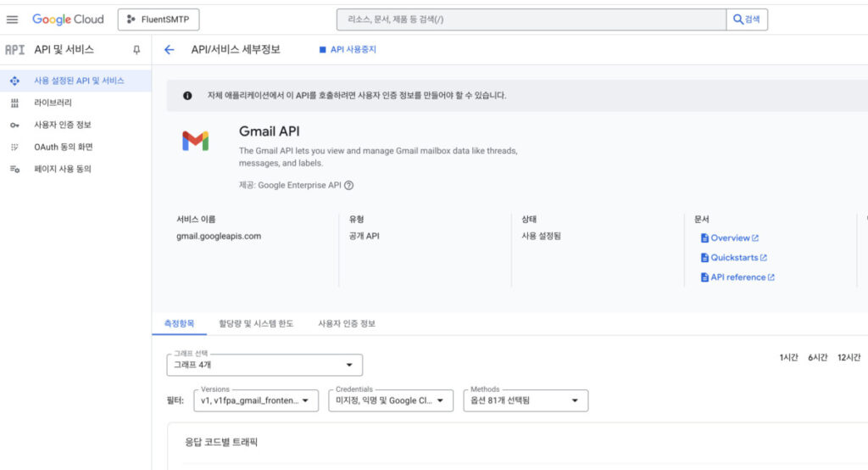Open the Quickstarts documentation link
This screenshot has width=868, height=470.
pos(734,258)
